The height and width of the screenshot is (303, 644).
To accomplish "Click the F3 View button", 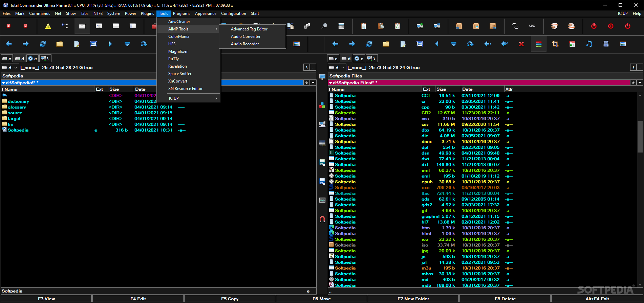I will pos(46,299).
